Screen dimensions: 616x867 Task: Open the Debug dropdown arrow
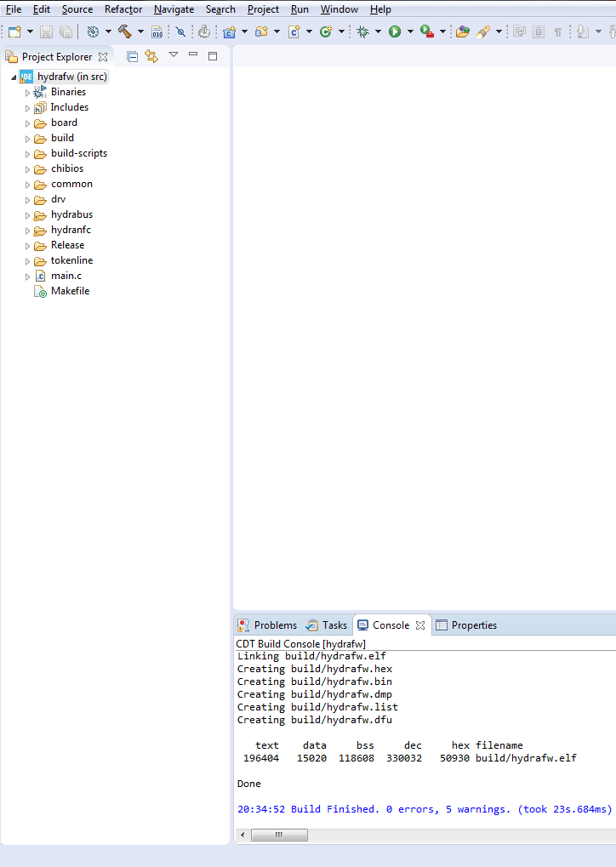pos(379,31)
